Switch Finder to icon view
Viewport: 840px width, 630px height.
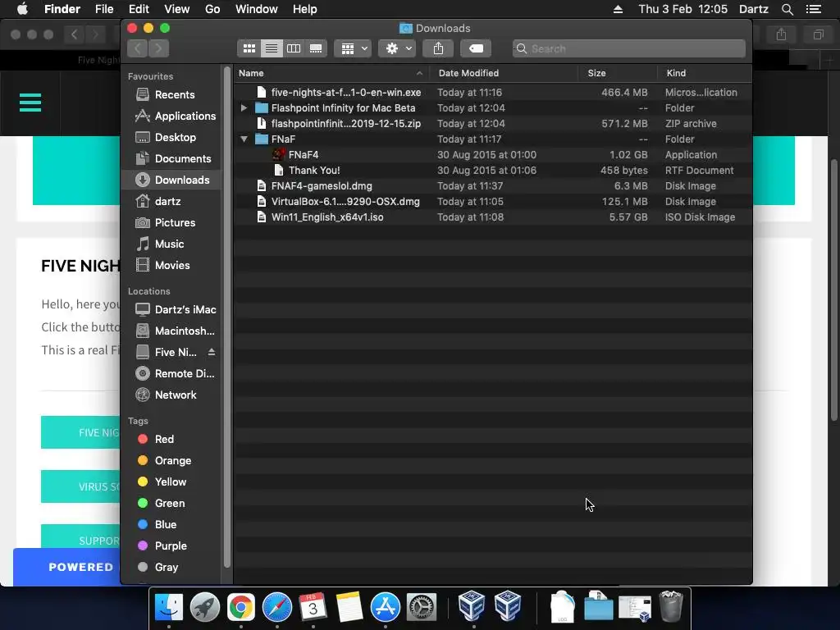coord(249,48)
